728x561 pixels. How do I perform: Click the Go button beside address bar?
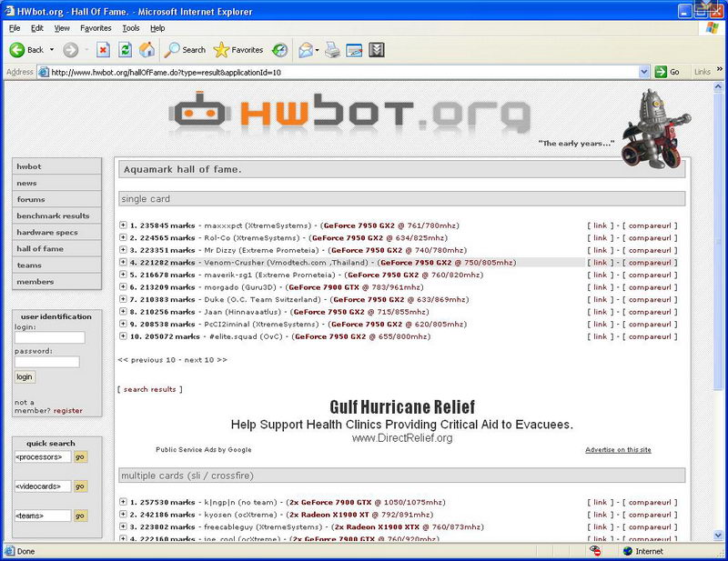click(667, 72)
